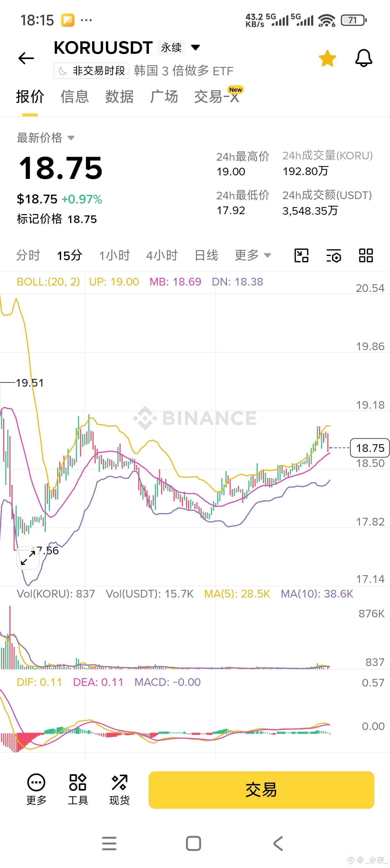The width and height of the screenshot is (390, 868).
Task: Tap the Android home button
Action: pyautogui.click(x=193, y=843)
